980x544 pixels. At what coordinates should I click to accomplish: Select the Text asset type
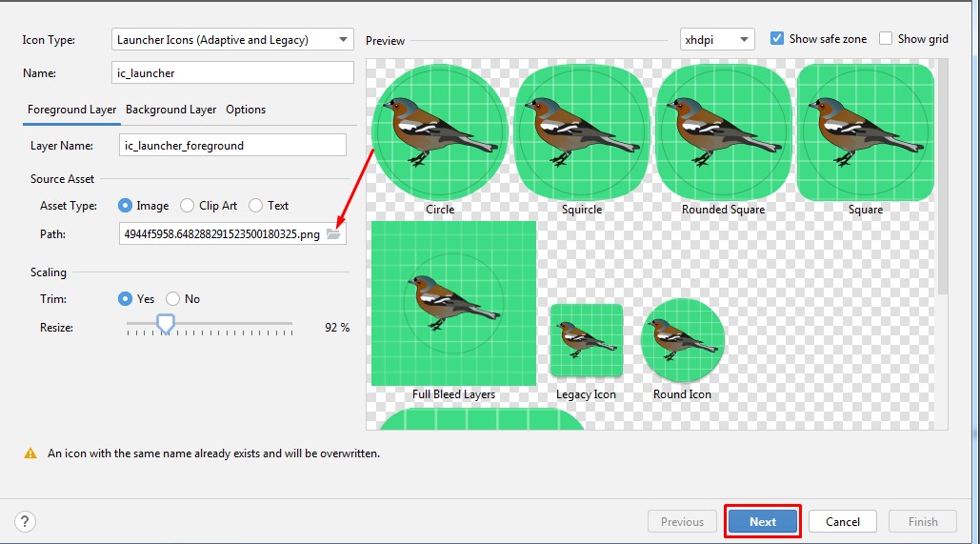point(255,206)
